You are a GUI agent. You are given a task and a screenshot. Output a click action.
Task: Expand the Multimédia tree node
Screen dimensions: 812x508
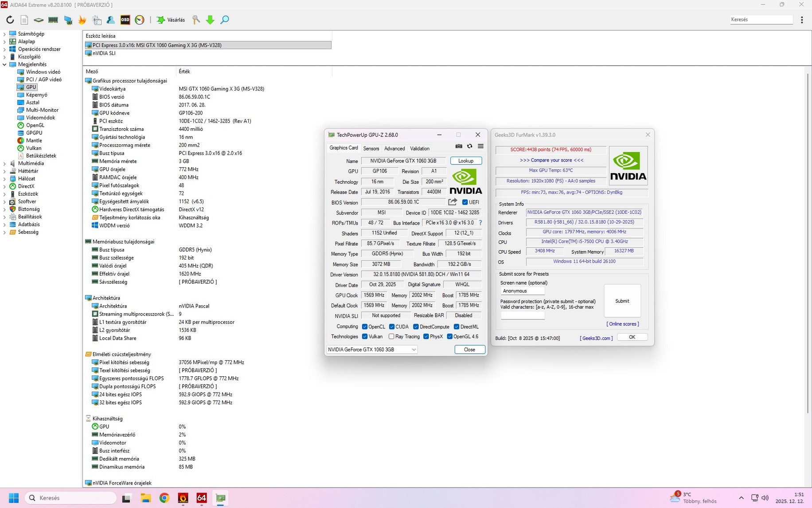pyautogui.click(x=5, y=164)
